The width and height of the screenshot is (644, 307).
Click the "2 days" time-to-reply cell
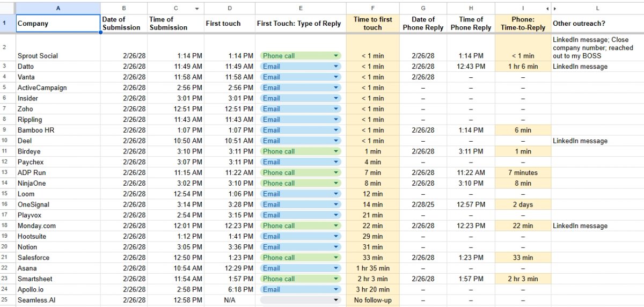tap(523, 204)
